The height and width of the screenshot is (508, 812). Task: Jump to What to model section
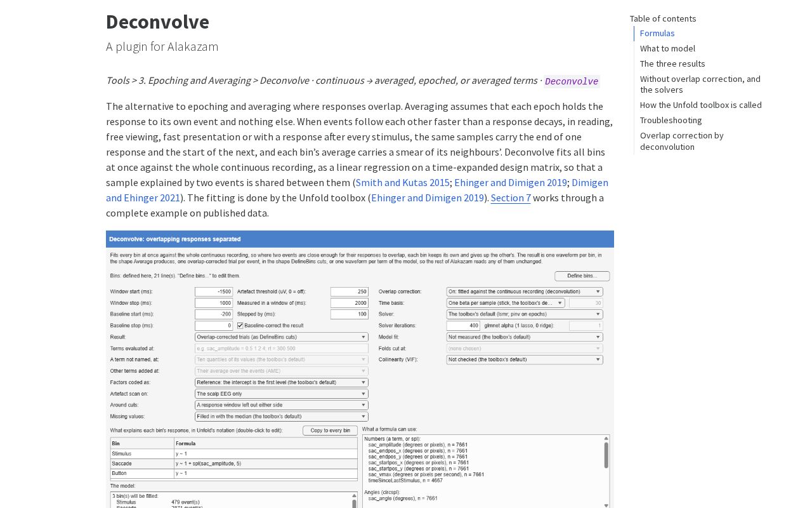coord(667,48)
